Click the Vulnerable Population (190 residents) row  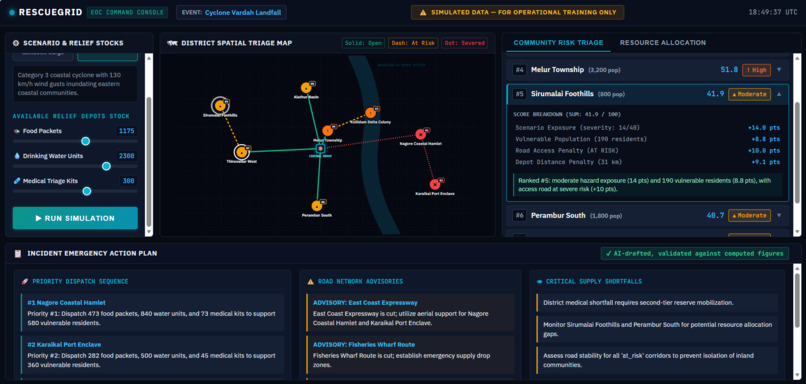[x=647, y=139]
